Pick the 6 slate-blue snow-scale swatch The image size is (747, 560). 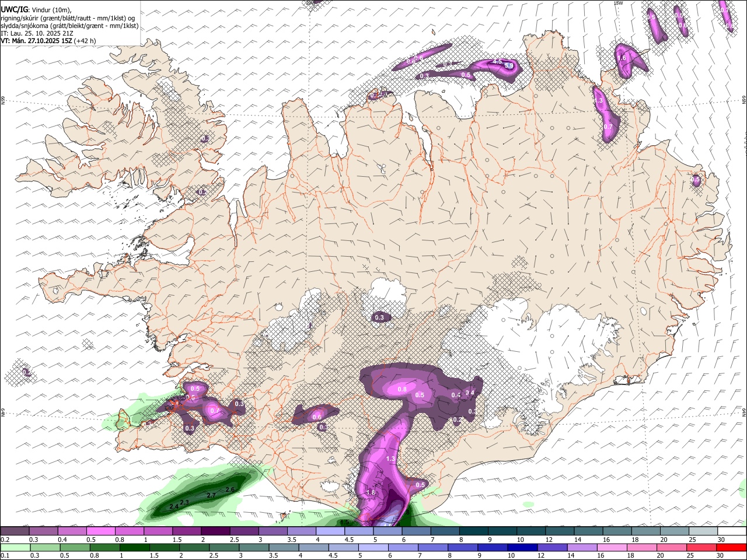pyautogui.click(x=416, y=531)
